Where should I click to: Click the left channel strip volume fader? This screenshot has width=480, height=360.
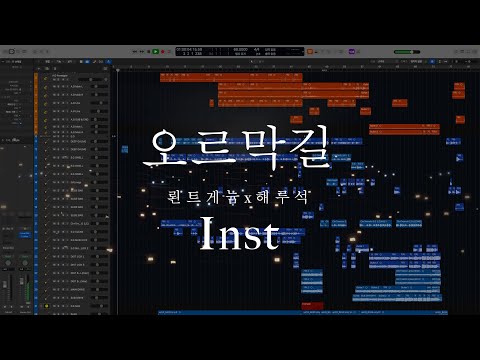point(5,285)
